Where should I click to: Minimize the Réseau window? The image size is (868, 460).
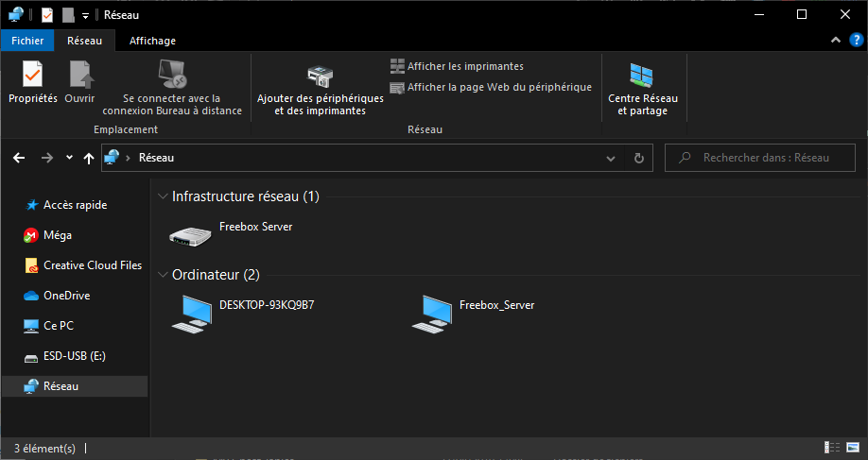click(x=759, y=14)
